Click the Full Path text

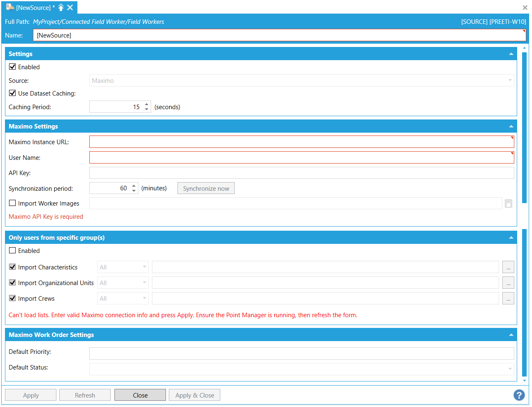pos(98,21)
